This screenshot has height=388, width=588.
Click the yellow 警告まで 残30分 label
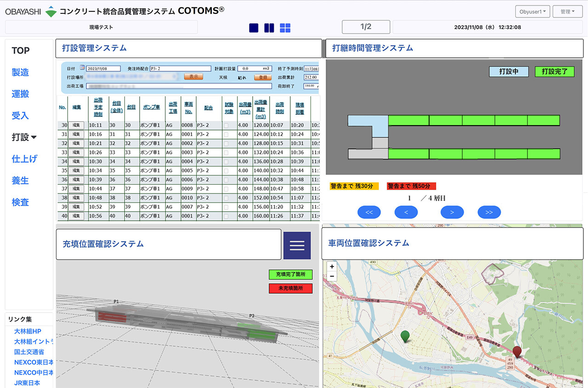[354, 186]
